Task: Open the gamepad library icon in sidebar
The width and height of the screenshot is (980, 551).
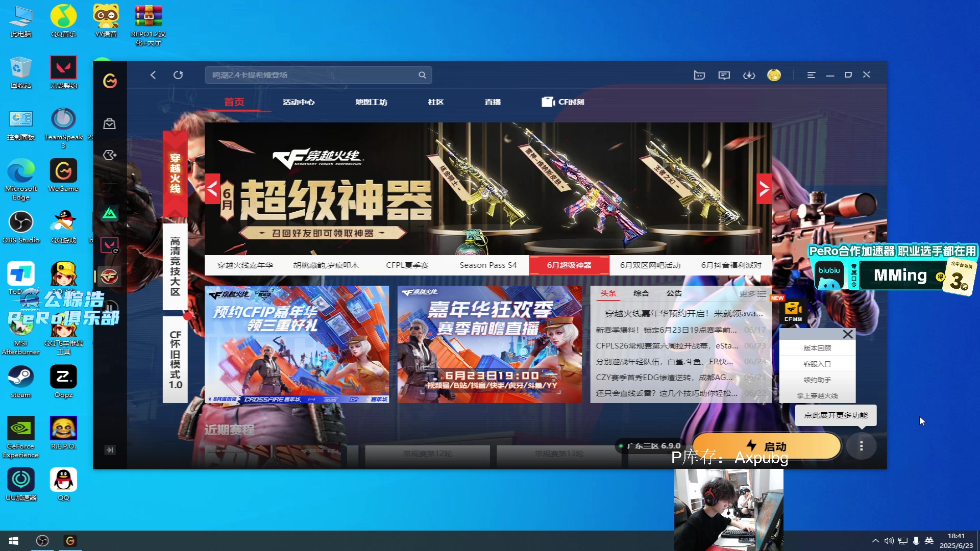Action: pyautogui.click(x=109, y=155)
